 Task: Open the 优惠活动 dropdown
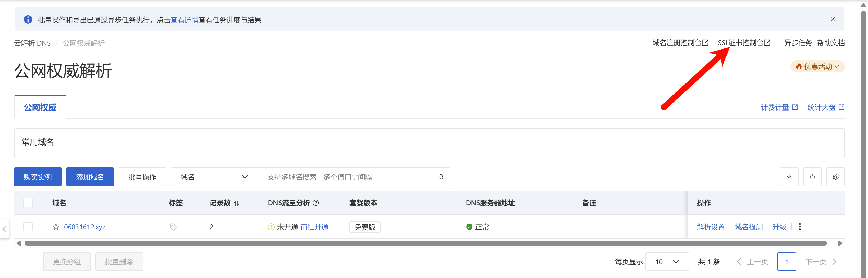point(817,66)
